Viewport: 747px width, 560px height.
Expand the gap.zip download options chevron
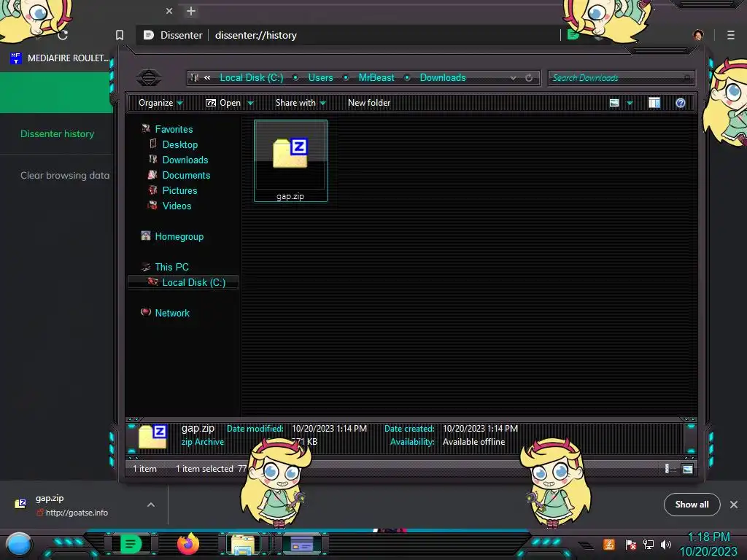151,505
